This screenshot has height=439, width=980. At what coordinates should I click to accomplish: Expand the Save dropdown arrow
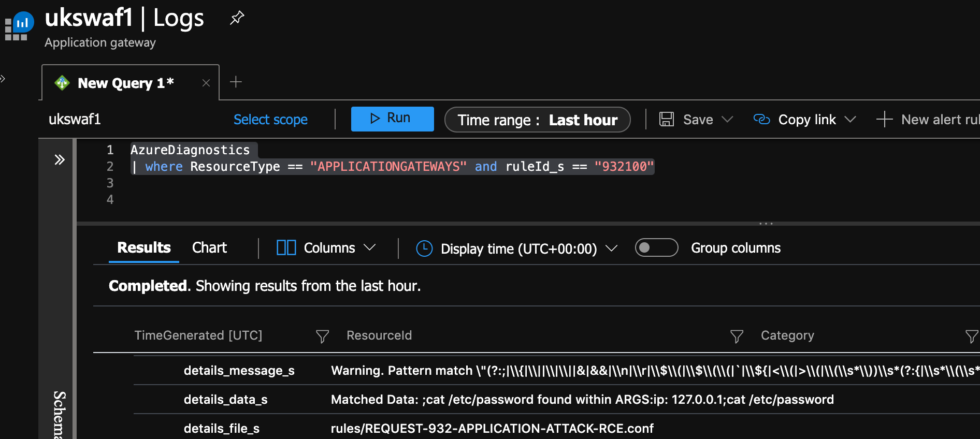[x=727, y=120]
